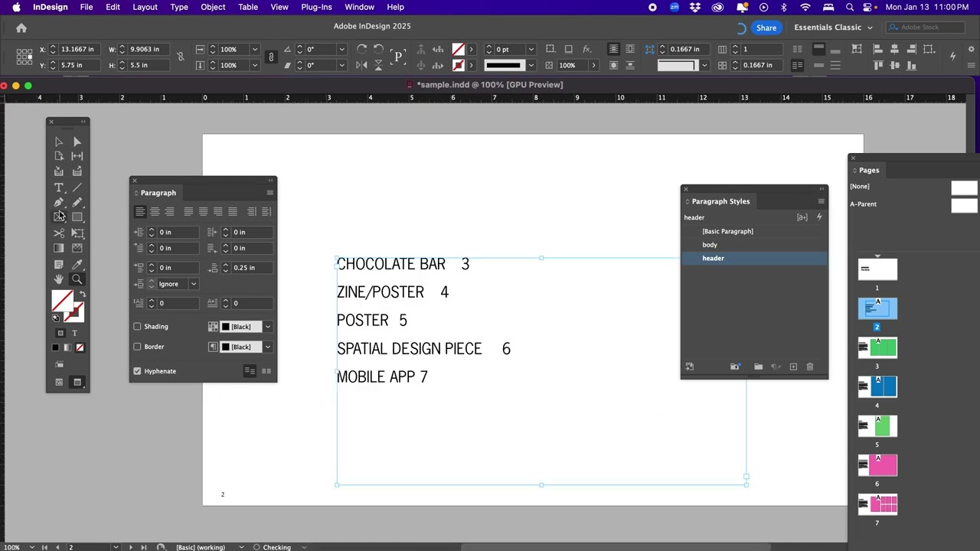Toggle Preview screen mode button in tools

coord(77,382)
